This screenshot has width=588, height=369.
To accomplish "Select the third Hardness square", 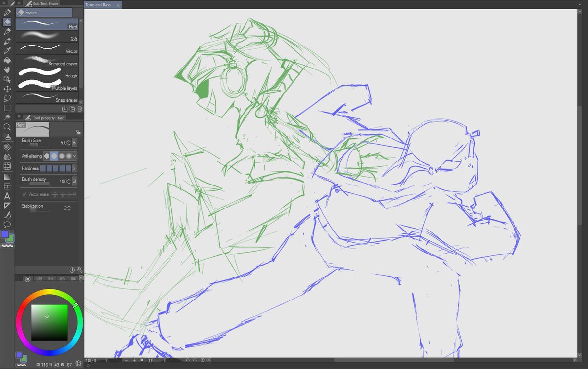I will click(x=55, y=168).
